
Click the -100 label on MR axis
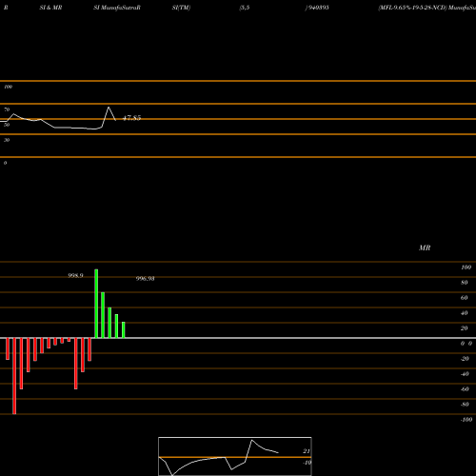[466, 420]
